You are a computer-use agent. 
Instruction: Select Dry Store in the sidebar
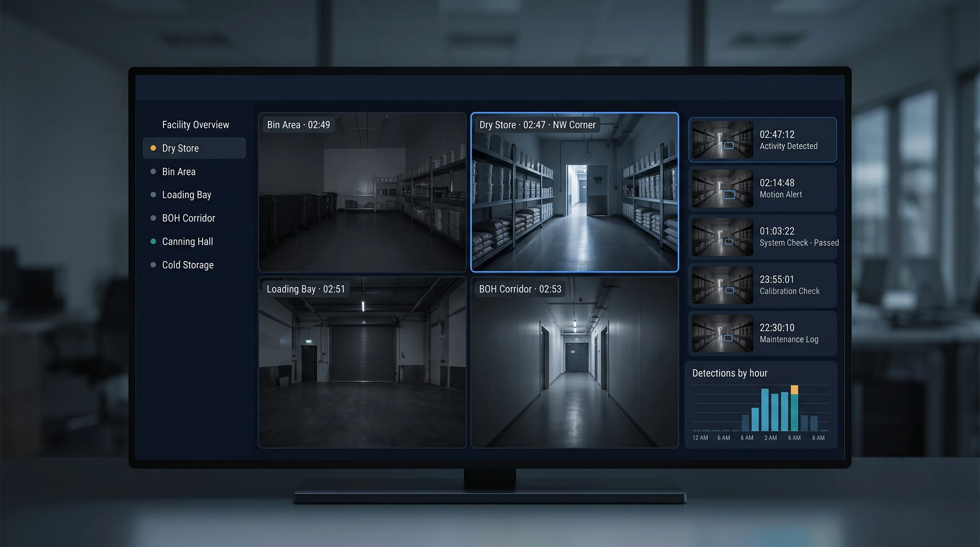click(x=194, y=148)
